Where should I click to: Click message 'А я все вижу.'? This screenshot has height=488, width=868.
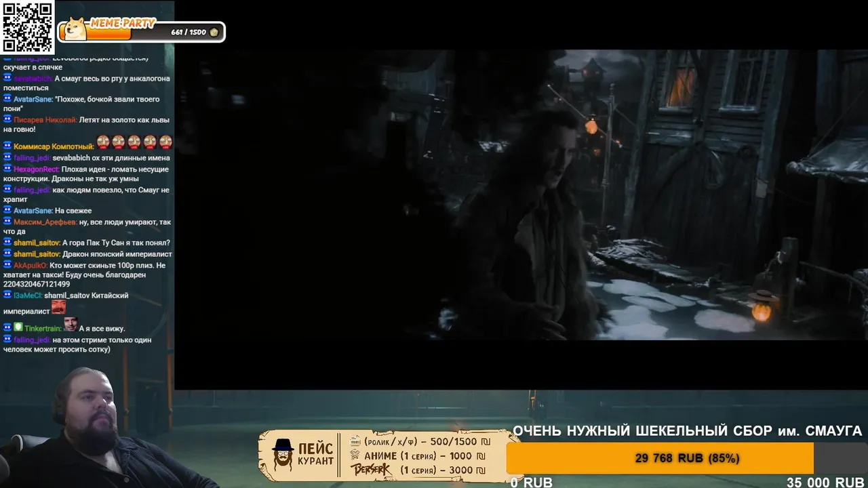pyautogui.click(x=102, y=329)
